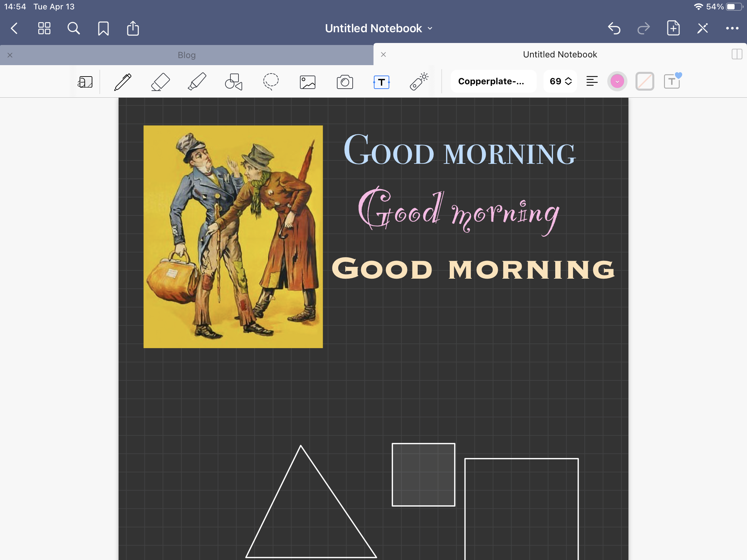Viewport: 747px width, 560px height.
Task: Toggle read-only pen mode in header
Action: (x=703, y=28)
